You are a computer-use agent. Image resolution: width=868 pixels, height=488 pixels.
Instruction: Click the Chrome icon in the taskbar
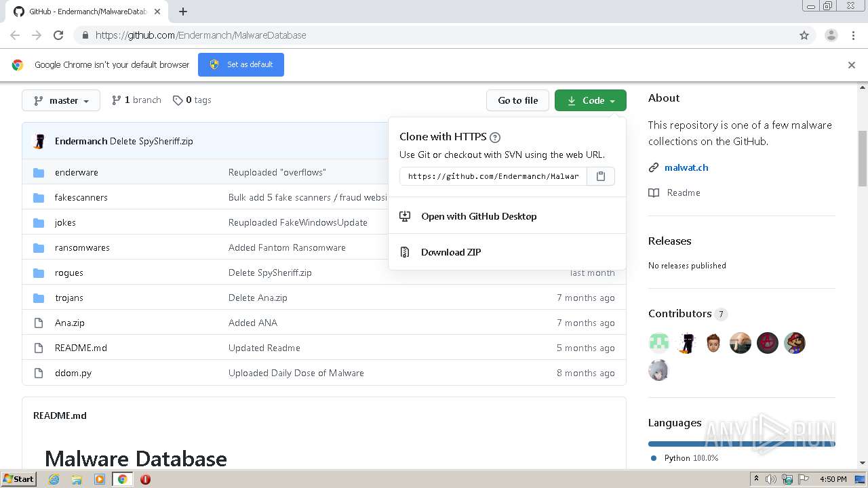[122, 479]
